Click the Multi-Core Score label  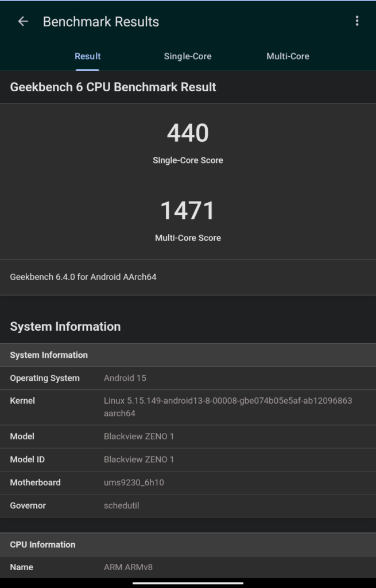[188, 238]
